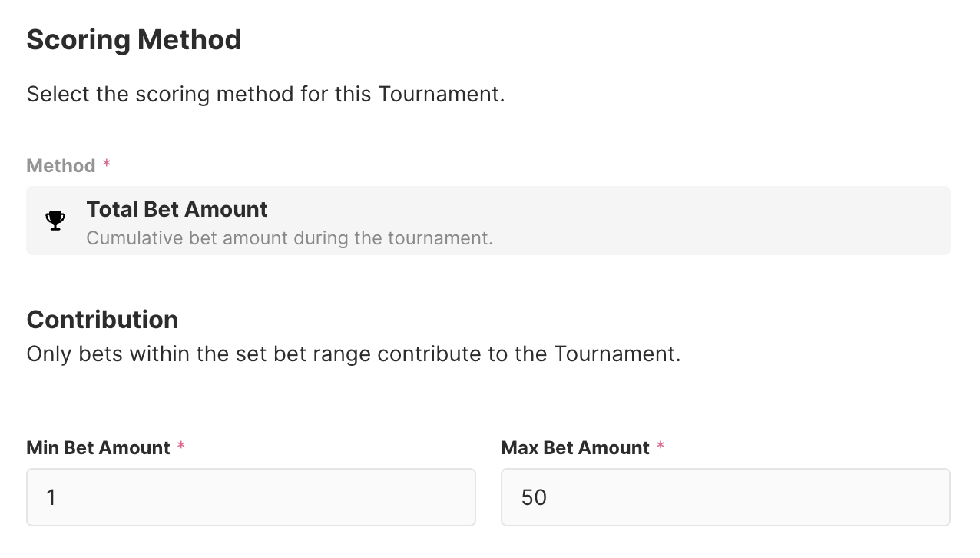Click the 'Contribution' section heading

click(102, 320)
